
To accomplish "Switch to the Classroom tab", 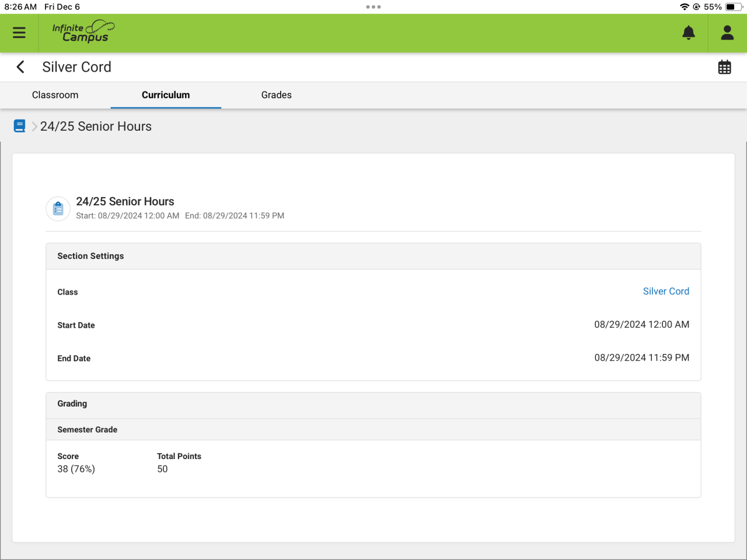I will (x=55, y=95).
